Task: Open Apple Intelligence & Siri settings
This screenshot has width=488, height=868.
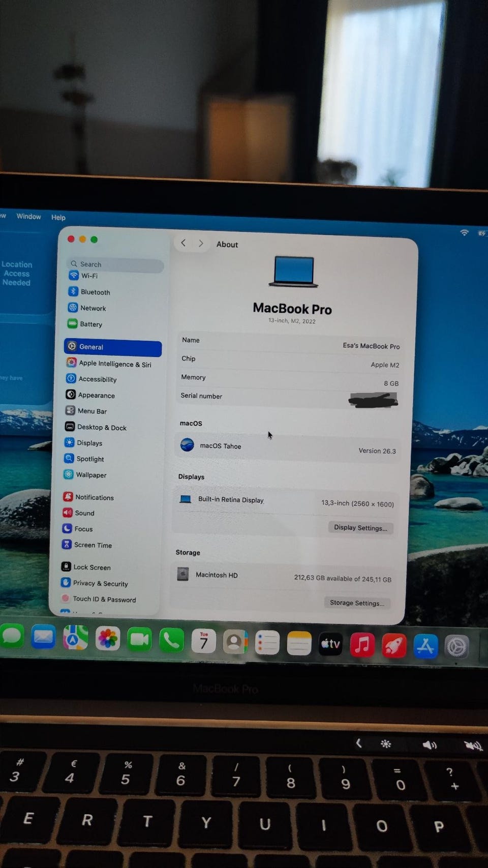Action: (x=109, y=364)
